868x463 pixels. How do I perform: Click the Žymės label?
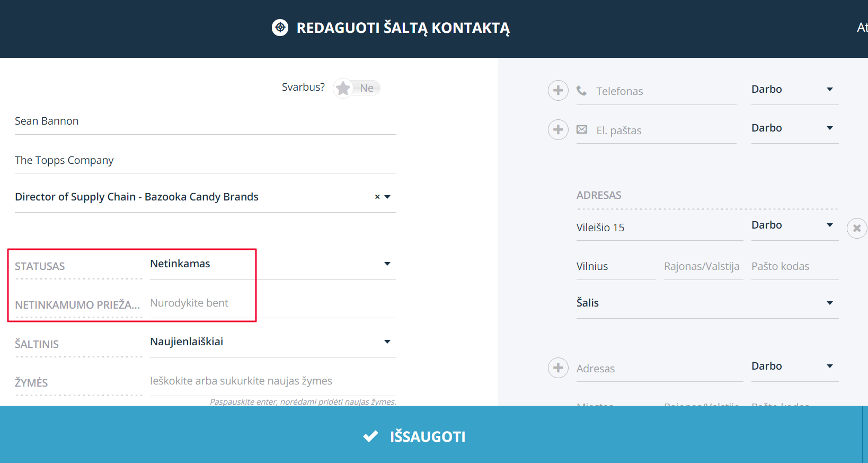[x=31, y=383]
